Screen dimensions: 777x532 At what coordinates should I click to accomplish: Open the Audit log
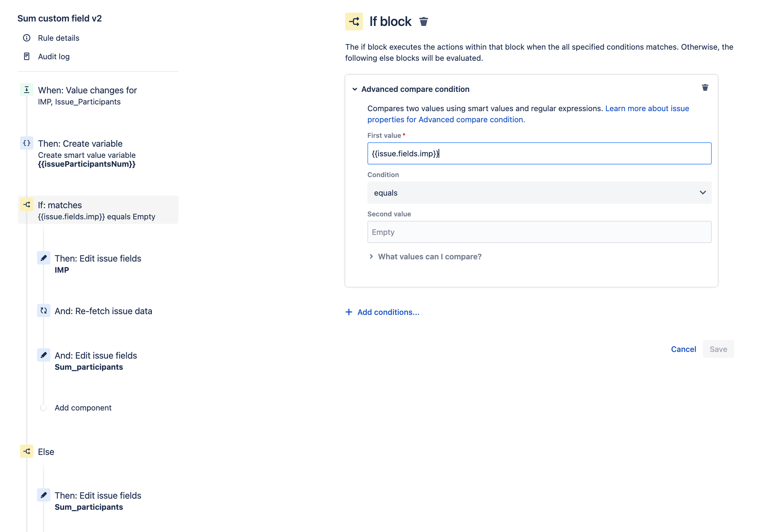pos(54,56)
